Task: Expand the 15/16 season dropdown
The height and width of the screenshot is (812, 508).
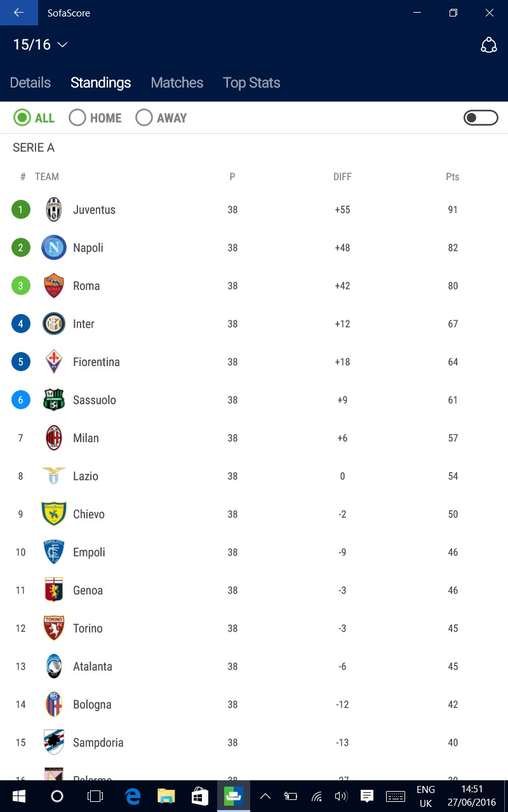Action: [x=41, y=45]
